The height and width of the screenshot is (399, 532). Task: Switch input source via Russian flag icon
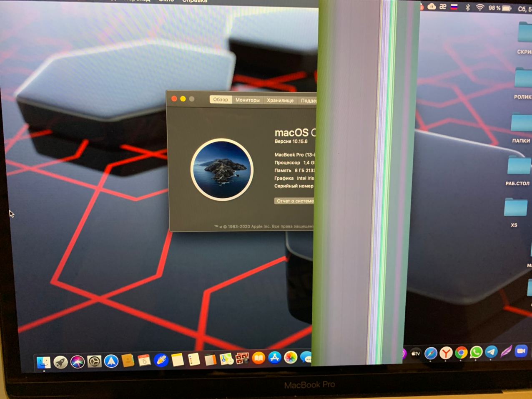point(454,7)
